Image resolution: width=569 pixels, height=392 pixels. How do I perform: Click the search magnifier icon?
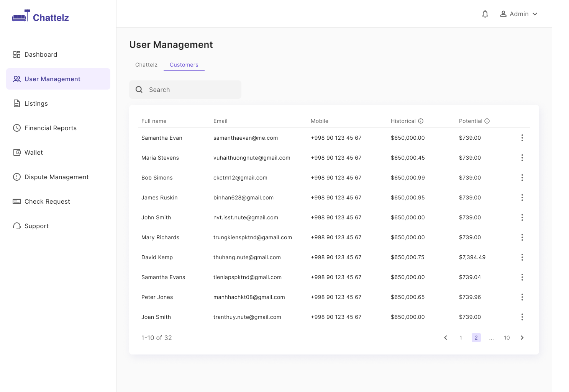click(139, 90)
